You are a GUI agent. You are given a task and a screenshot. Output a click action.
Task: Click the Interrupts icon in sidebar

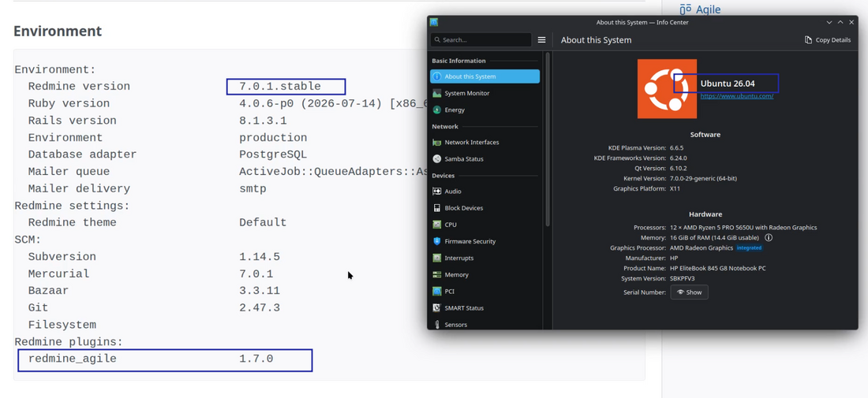coord(437,258)
